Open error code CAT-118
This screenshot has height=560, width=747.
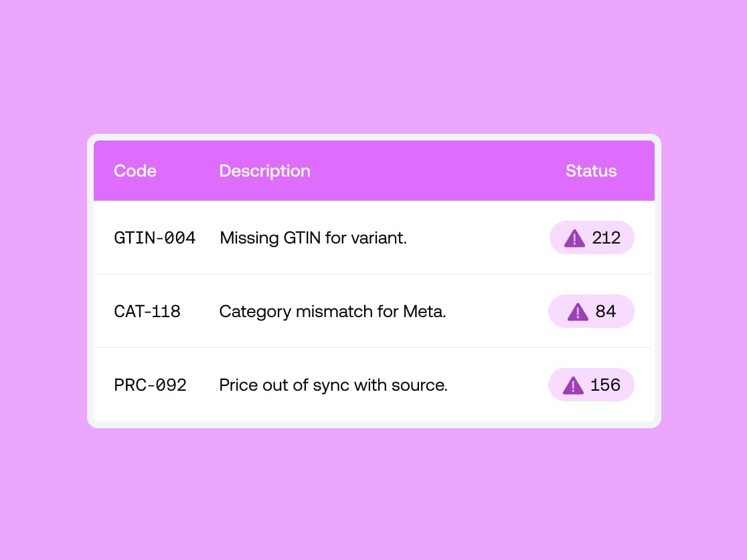coord(147,311)
